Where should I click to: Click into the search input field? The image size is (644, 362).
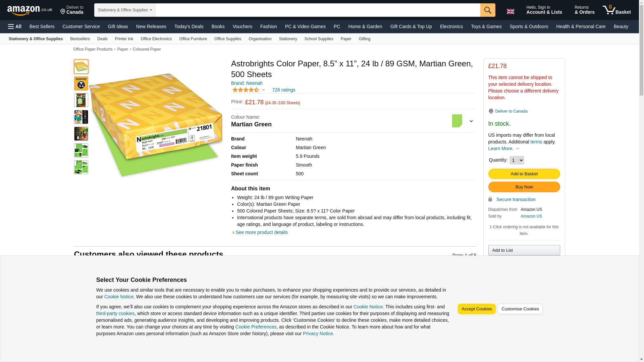pos(317,10)
